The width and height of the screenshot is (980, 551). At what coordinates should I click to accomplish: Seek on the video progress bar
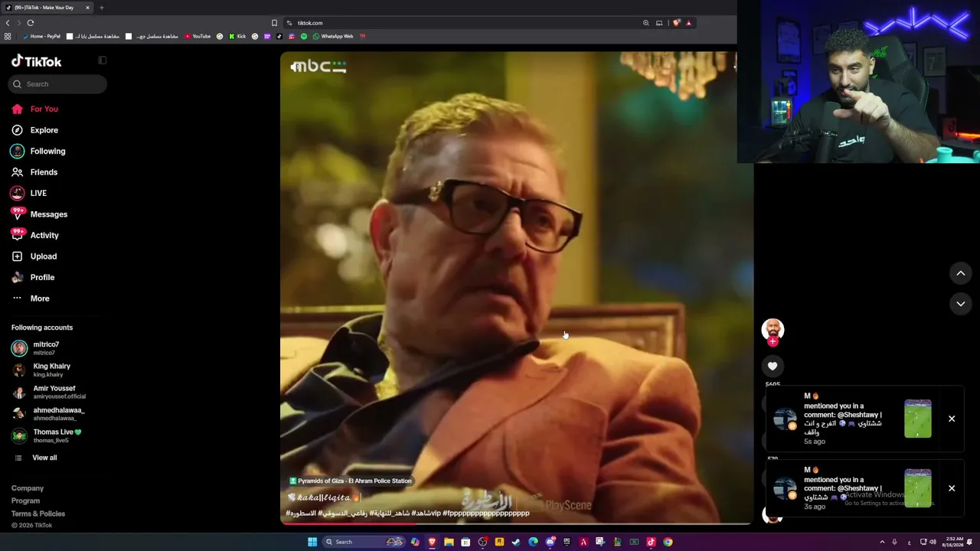tap(517, 523)
